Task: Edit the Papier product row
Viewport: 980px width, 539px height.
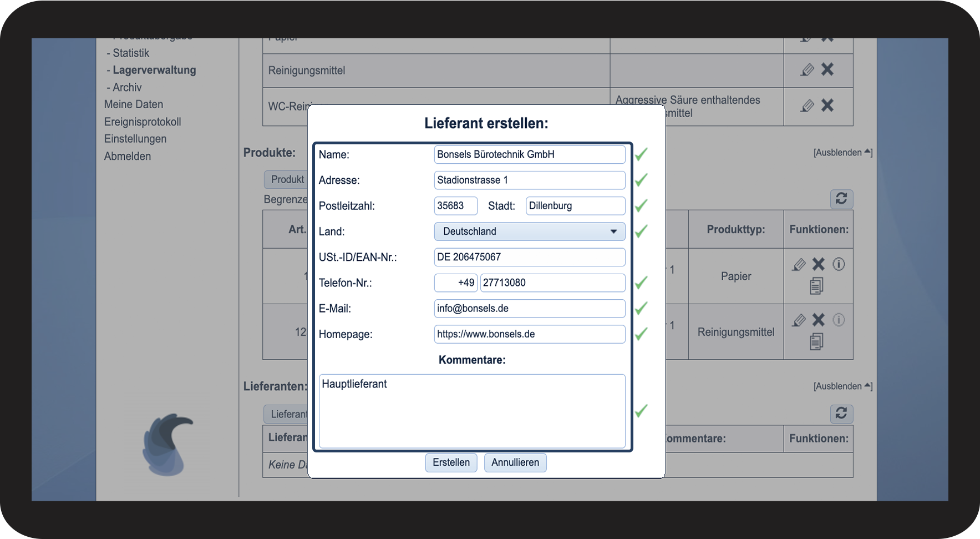Action: click(799, 264)
